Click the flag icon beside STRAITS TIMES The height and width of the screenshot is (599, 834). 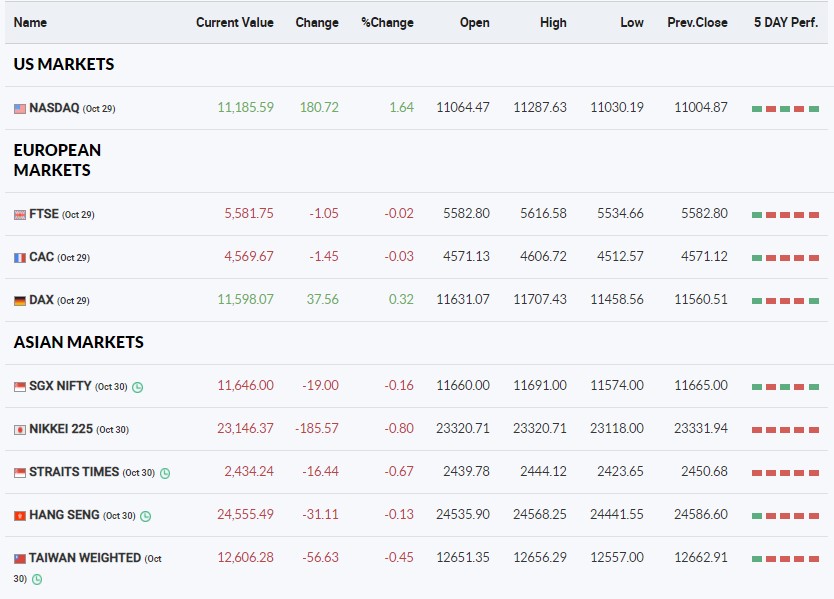click(20, 473)
